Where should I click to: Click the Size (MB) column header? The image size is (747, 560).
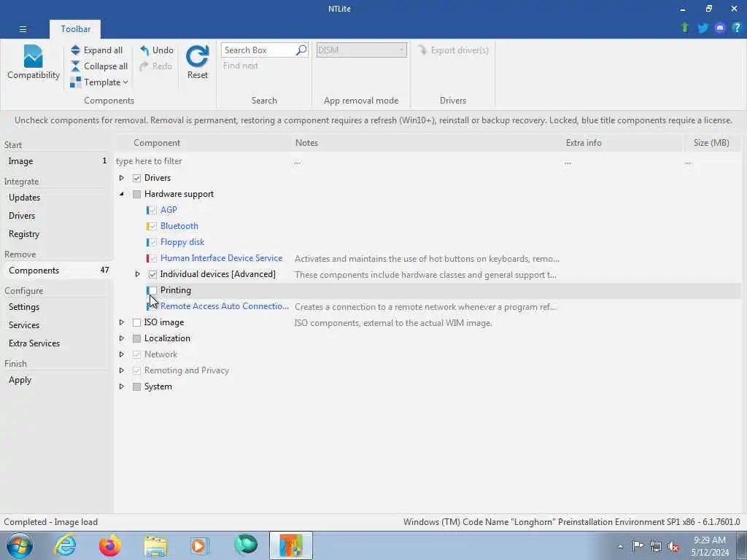[x=711, y=143]
